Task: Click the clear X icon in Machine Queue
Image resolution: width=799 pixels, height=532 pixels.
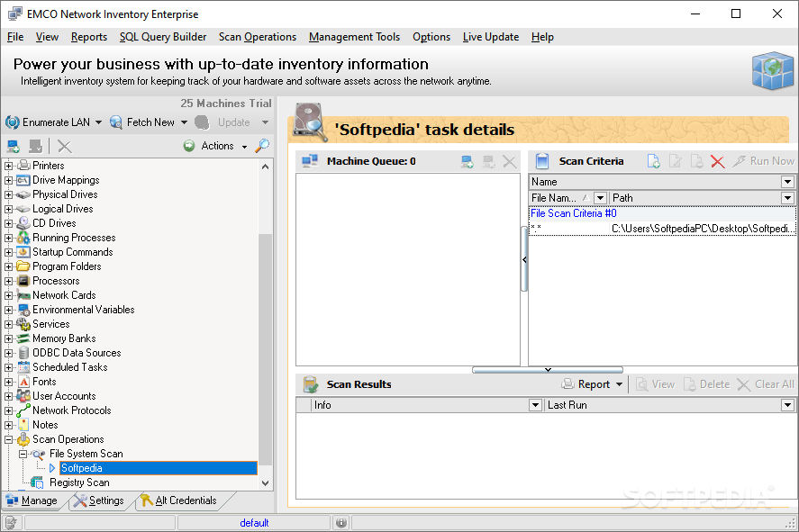Action: (510, 162)
